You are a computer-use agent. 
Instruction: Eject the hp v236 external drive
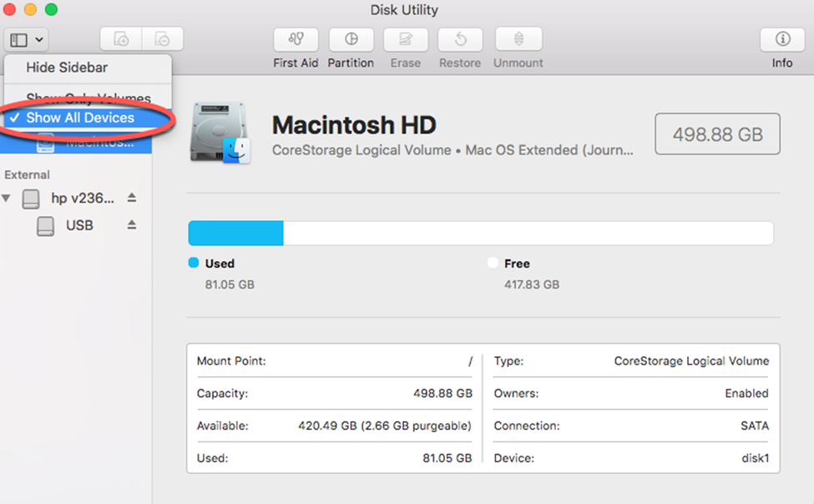click(x=131, y=198)
